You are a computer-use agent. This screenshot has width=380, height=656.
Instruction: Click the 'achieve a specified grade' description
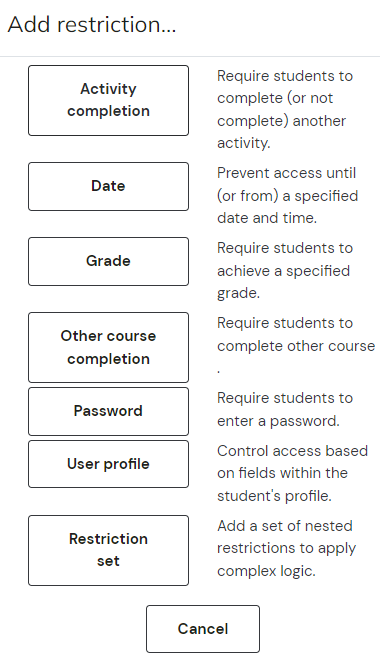tap(283, 282)
